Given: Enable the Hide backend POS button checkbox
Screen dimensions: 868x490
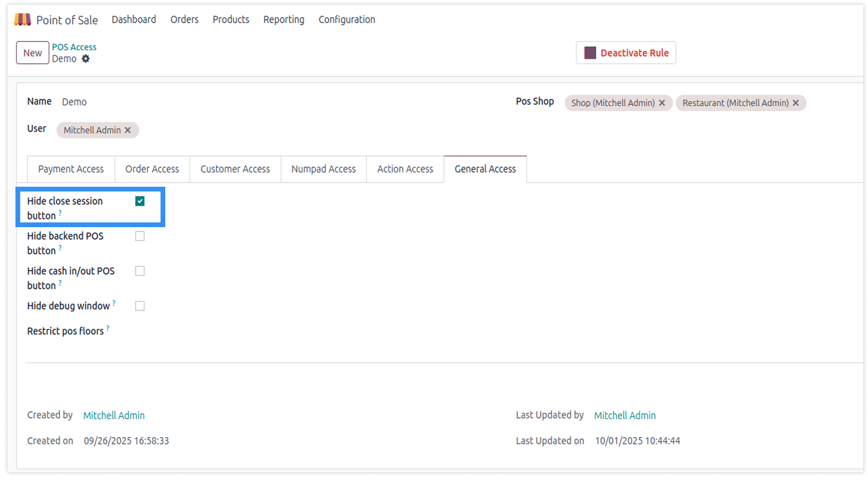Looking at the screenshot, I should pyautogui.click(x=140, y=236).
